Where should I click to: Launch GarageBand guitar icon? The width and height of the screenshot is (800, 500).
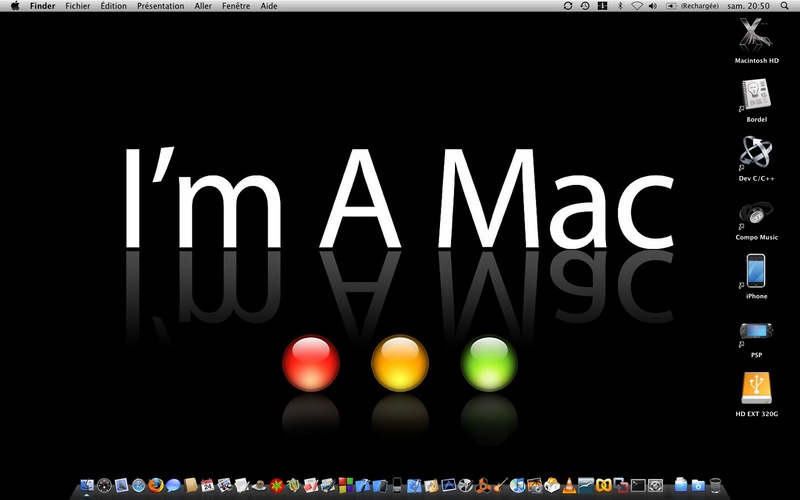500,485
